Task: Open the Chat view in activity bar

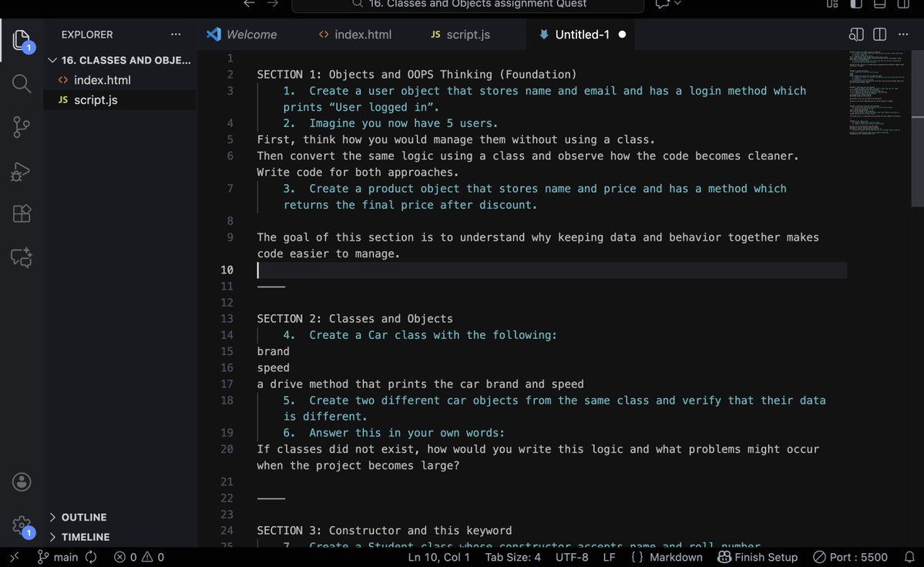Action: point(22,257)
